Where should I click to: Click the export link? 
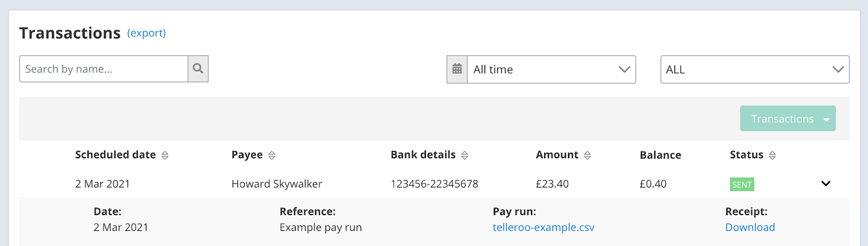click(146, 33)
